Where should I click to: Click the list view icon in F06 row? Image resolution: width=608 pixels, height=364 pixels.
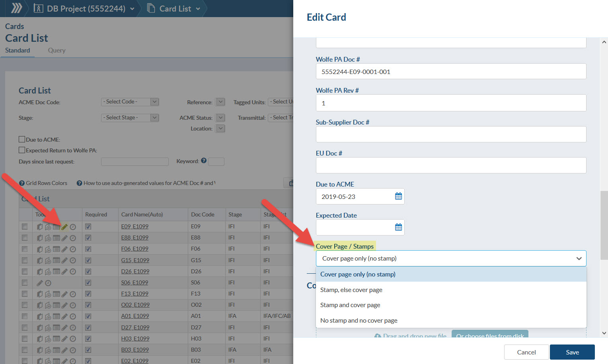(x=56, y=249)
